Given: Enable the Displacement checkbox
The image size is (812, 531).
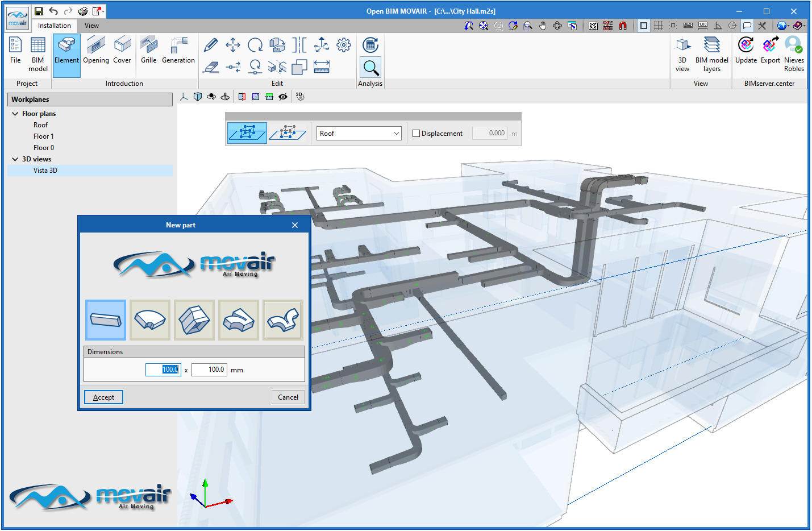Looking at the screenshot, I should 417,134.
